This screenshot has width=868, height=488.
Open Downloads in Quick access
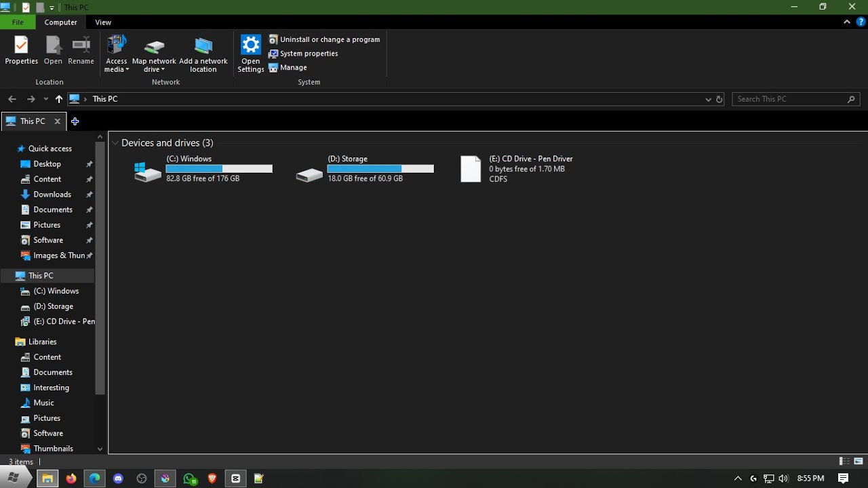coord(52,195)
